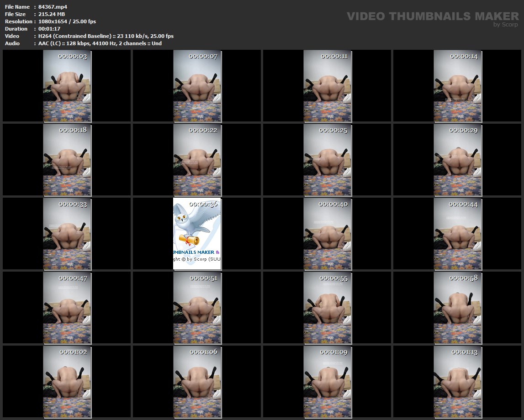Screen dimensions: 524x420
Task: Click the thumbnail at 00:01:09
Action: 328,382
